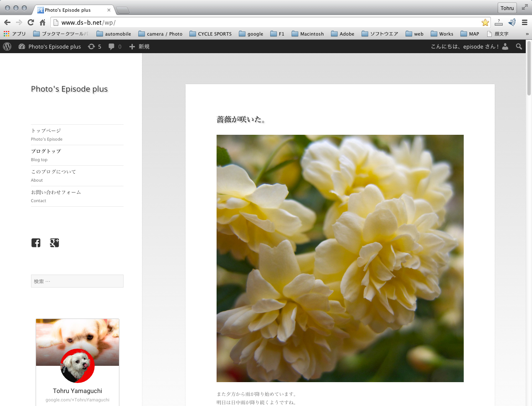Viewport: 532px width, 406px height.
Task: Open the お問い合わせフォーム Contact link
Action: [x=56, y=192]
